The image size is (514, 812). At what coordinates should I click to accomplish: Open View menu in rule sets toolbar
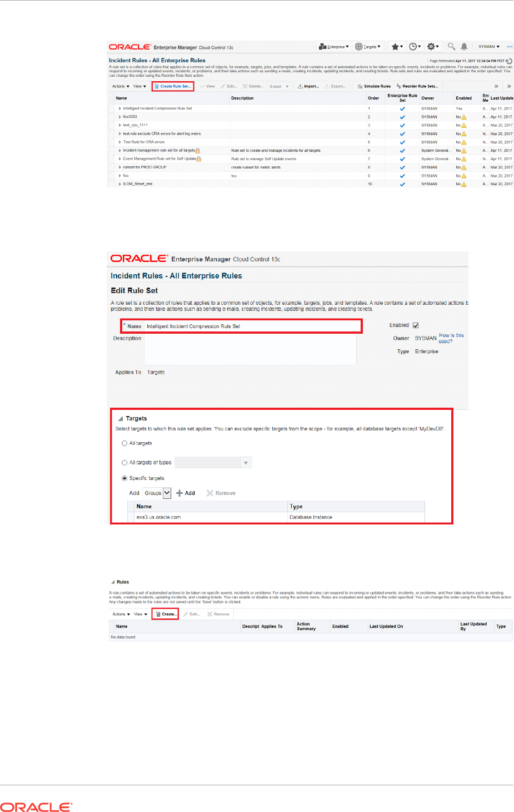coord(139,86)
